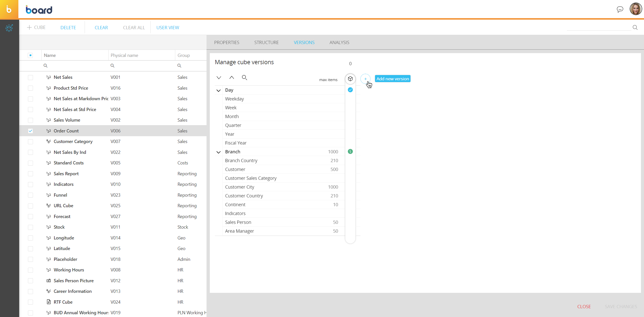Viewport: 644px width, 317px height.
Task: Click the user profile avatar
Action: (635, 9)
